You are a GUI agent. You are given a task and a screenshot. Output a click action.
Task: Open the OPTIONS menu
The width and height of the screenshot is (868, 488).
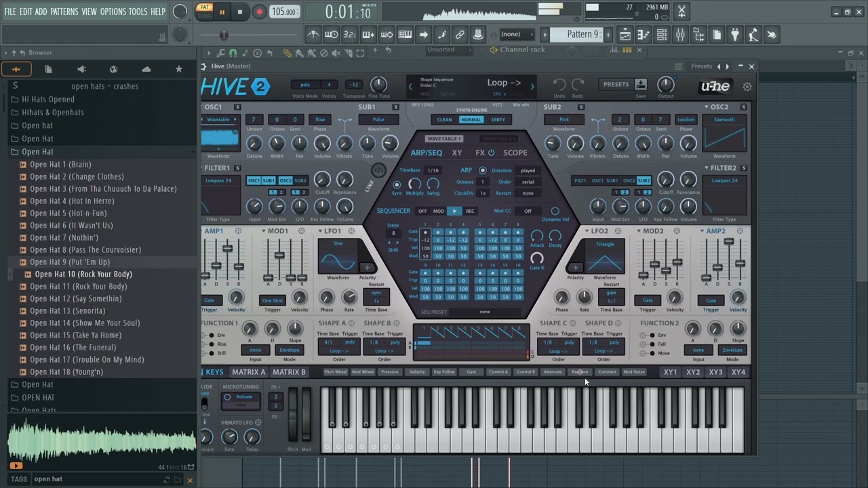pos(113,12)
